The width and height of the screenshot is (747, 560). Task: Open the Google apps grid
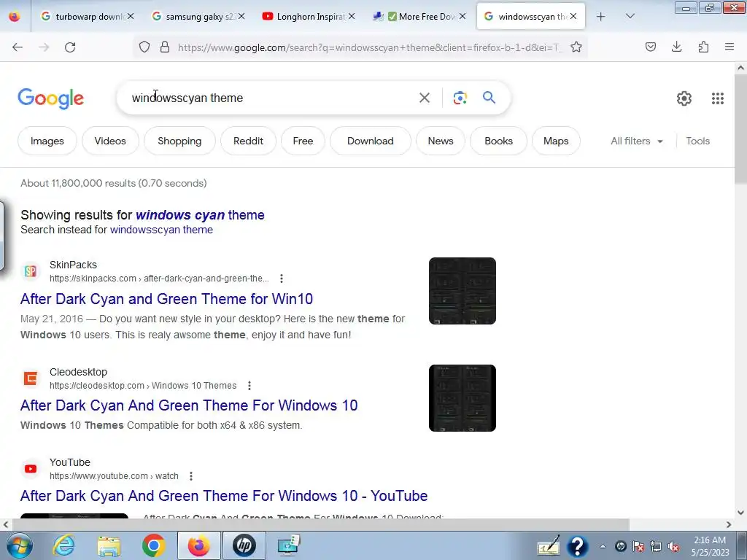click(718, 98)
